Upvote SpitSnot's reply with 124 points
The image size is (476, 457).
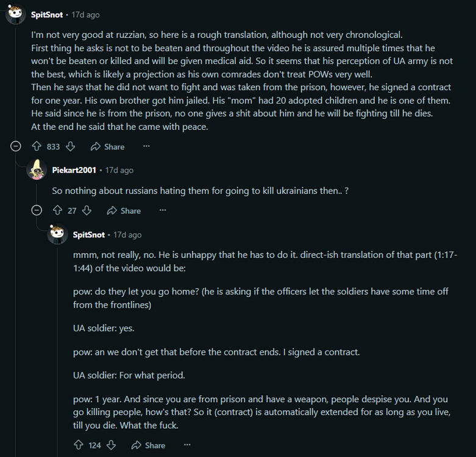click(x=78, y=445)
